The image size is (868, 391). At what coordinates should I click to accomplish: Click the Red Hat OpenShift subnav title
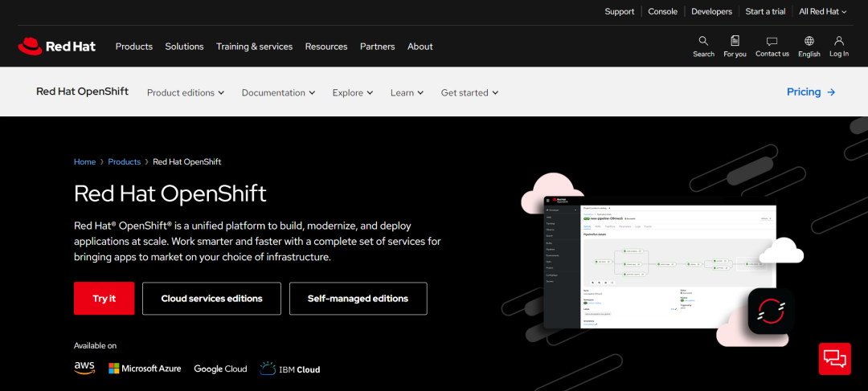coord(83,92)
